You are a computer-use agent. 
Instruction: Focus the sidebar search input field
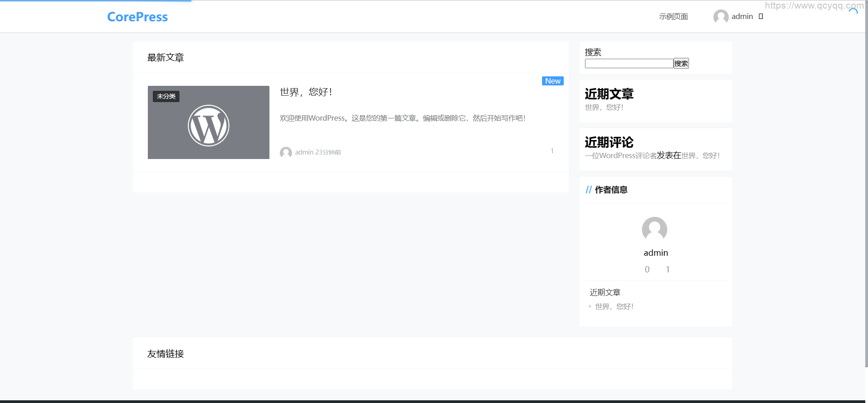tap(629, 64)
